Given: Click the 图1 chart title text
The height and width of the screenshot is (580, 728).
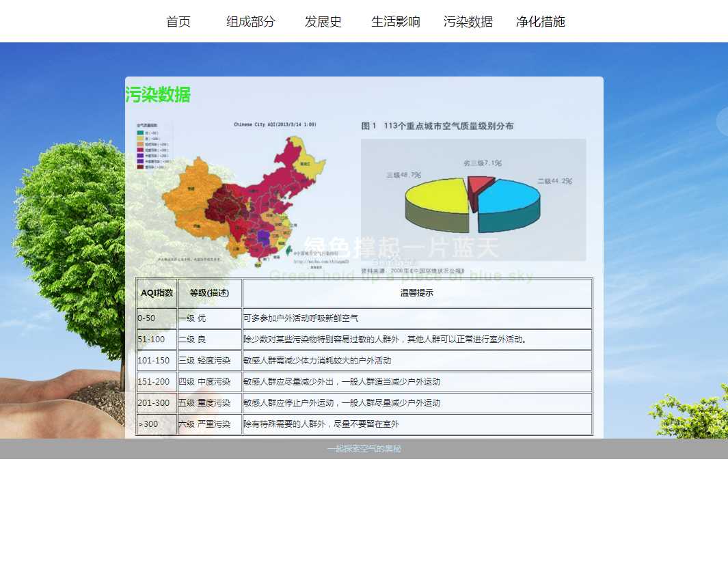Looking at the screenshot, I should [x=437, y=126].
